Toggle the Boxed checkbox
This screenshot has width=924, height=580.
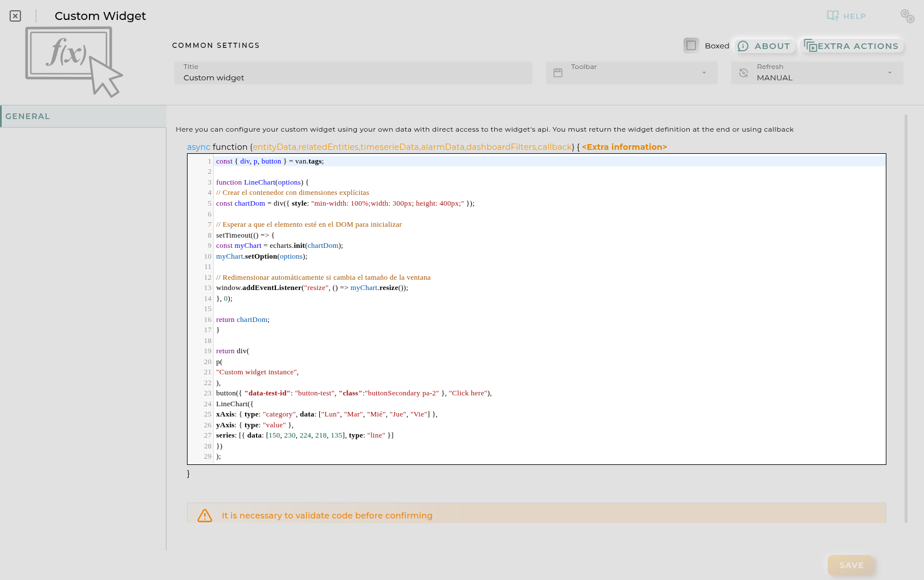click(691, 46)
